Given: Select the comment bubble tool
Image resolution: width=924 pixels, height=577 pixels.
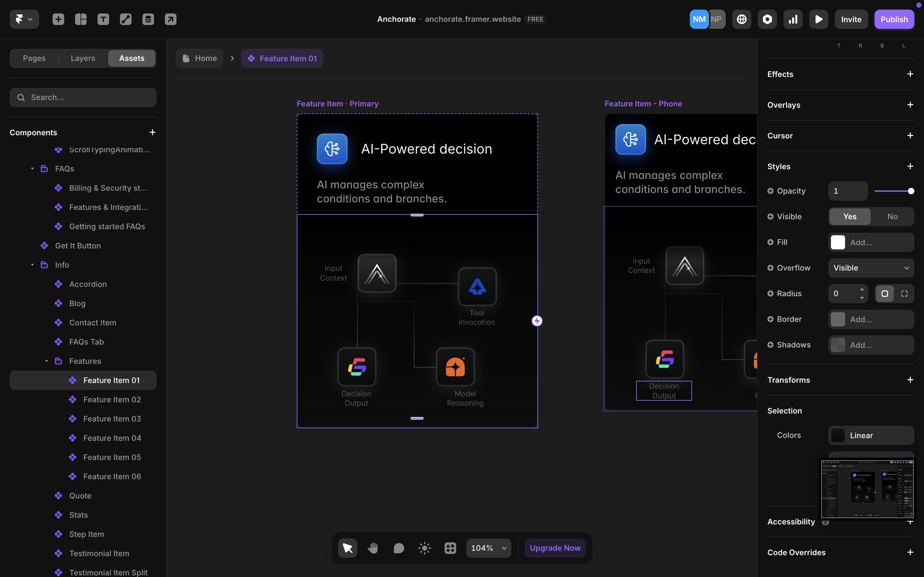Looking at the screenshot, I should [x=398, y=548].
